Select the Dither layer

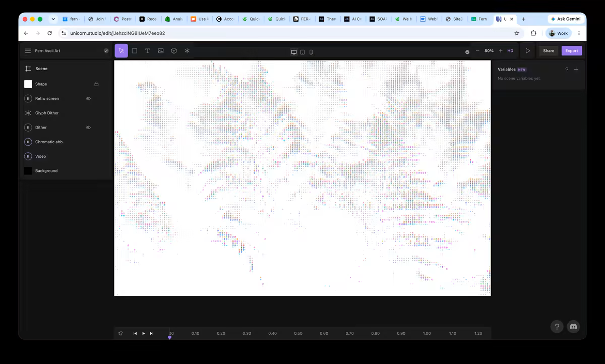point(66,128)
